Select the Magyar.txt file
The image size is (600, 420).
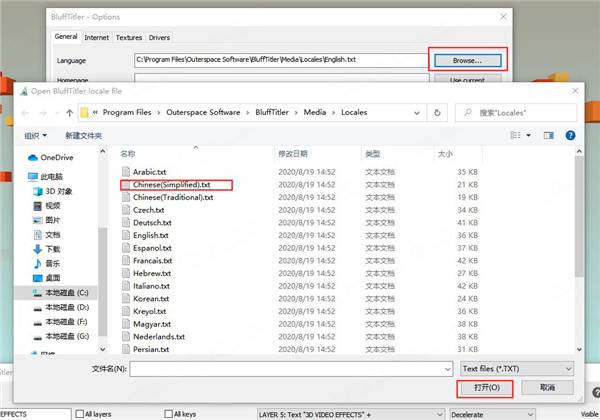146,324
